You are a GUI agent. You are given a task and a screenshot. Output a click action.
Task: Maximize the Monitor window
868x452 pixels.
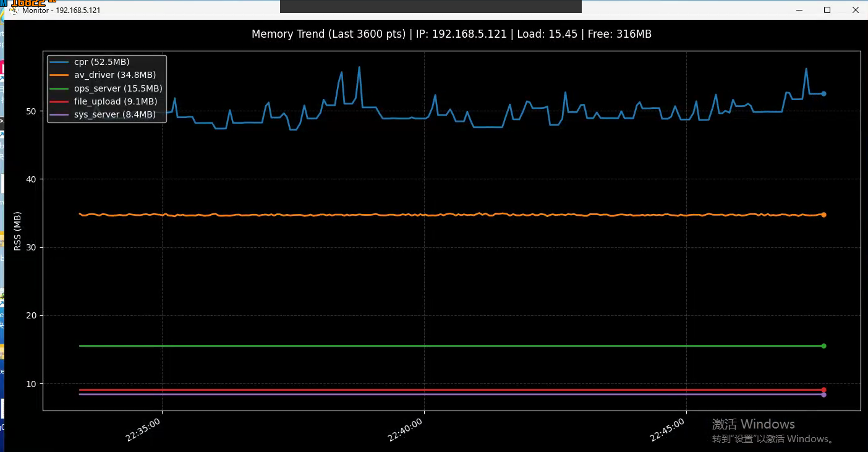(x=827, y=10)
